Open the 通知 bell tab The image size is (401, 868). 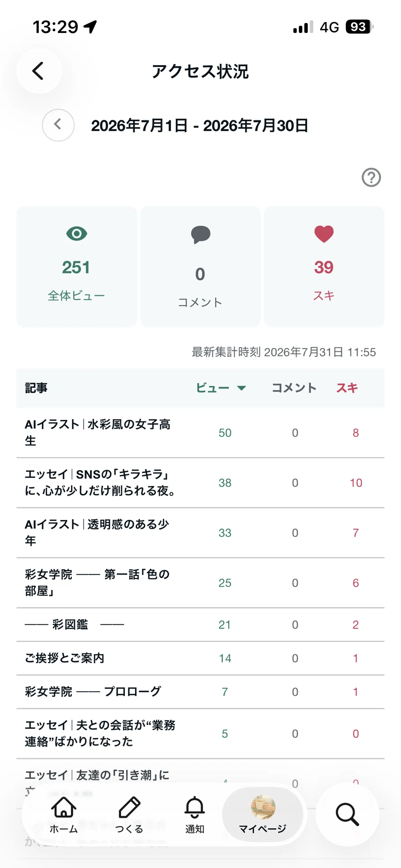tap(195, 815)
